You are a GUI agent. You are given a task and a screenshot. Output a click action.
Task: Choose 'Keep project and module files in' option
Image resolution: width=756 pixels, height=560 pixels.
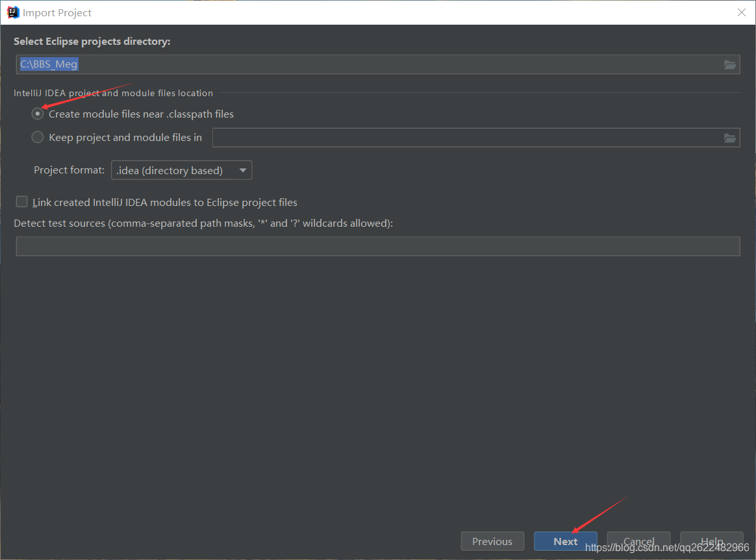[38, 138]
